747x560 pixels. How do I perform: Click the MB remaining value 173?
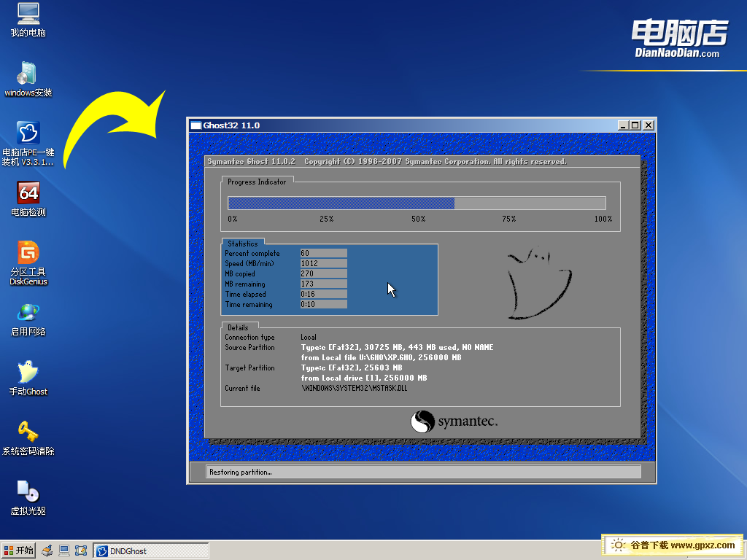pos(323,284)
